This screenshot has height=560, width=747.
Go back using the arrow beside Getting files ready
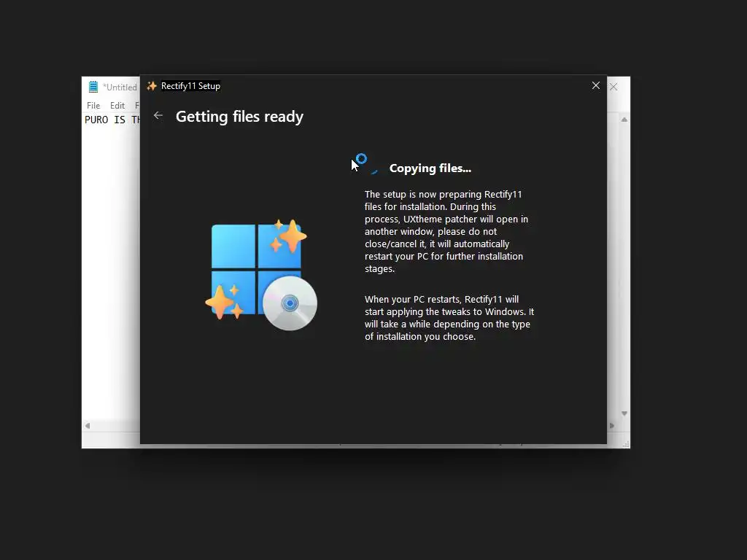[x=158, y=116]
